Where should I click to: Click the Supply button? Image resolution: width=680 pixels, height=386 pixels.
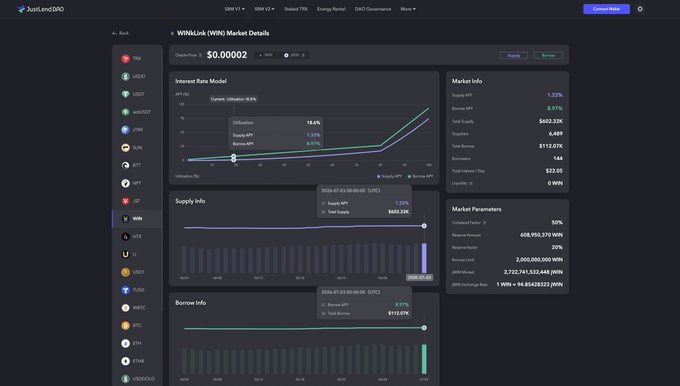pos(513,55)
